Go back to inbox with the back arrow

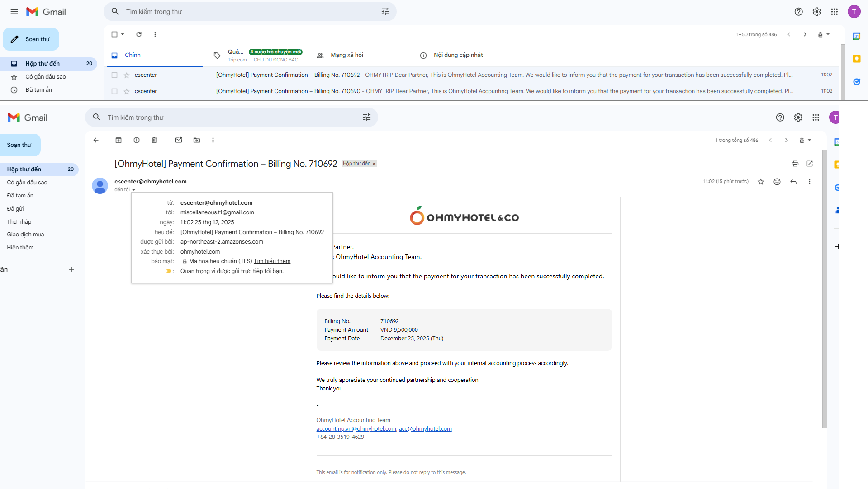[96, 140]
